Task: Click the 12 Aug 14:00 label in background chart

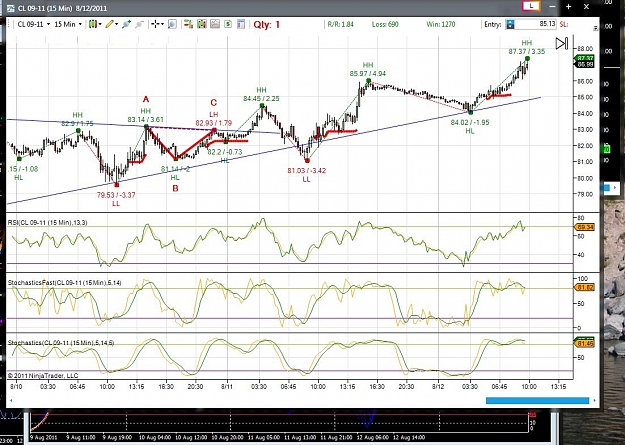Action: [407, 437]
